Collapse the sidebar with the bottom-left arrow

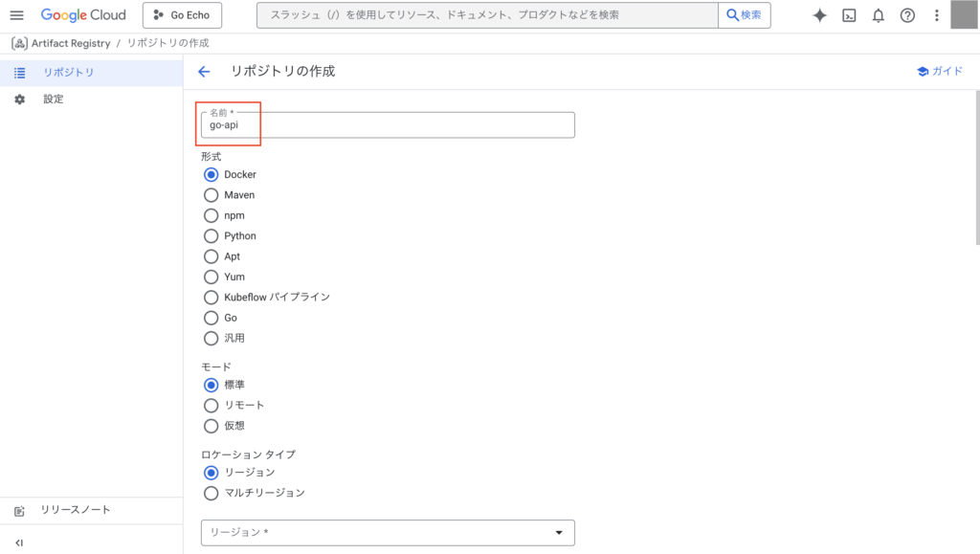click(19, 543)
